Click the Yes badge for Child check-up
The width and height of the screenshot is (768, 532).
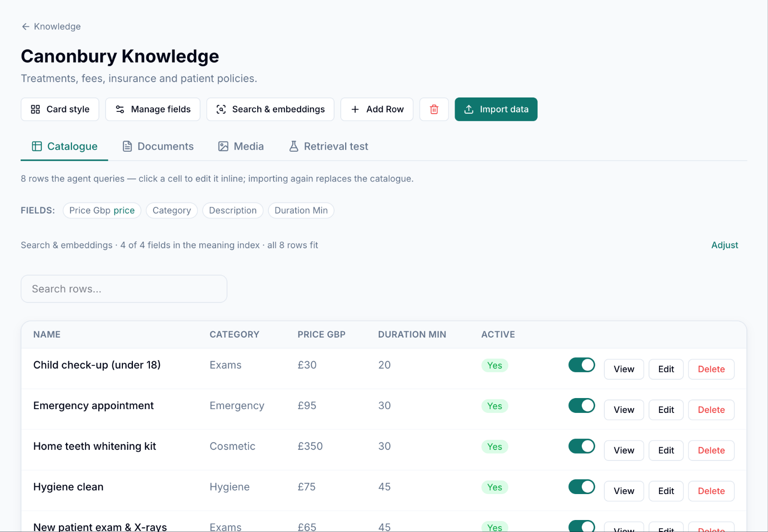coord(495,365)
